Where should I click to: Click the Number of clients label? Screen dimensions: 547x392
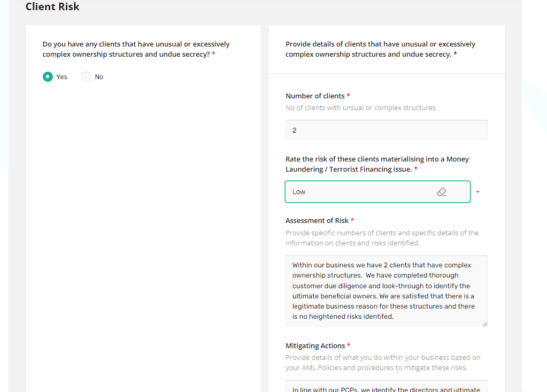315,96
